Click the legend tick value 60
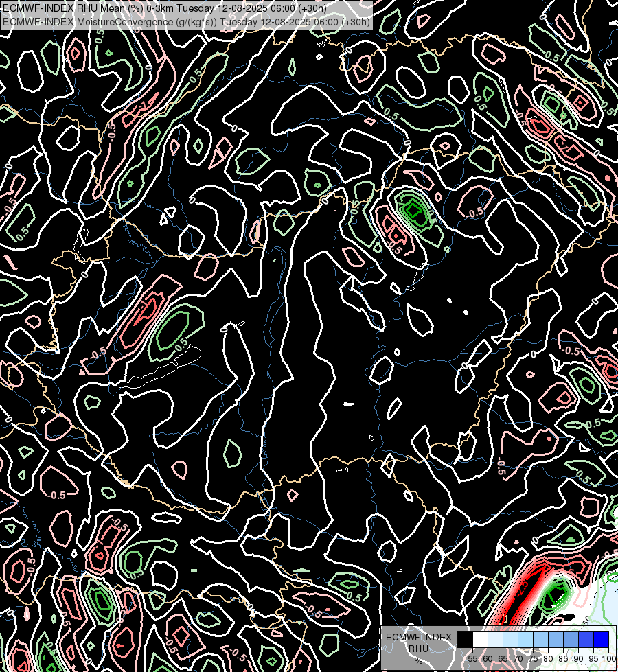 [x=488, y=659]
